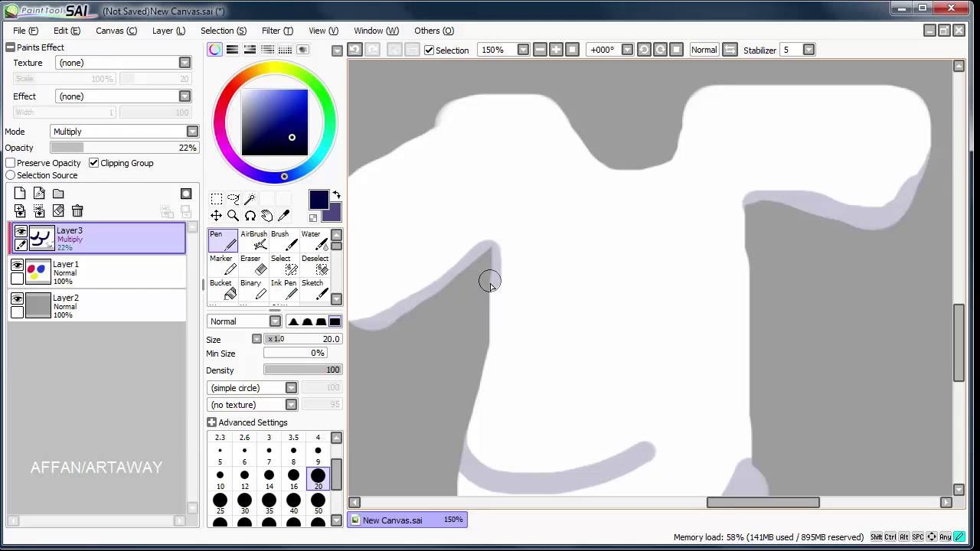The height and width of the screenshot is (551, 980).
Task: Create a new linework layer
Action: (x=39, y=194)
